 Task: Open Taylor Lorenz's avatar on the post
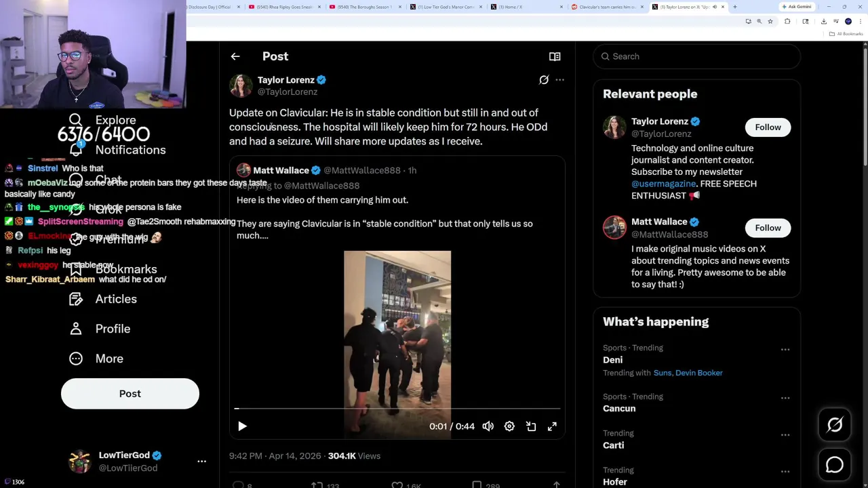[241, 85]
